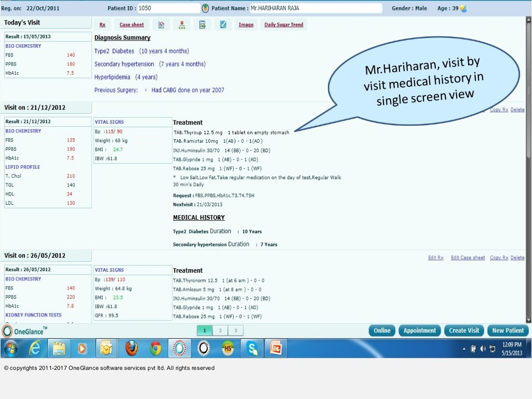
Task: Show hidden system tray icons
Action: point(464,349)
